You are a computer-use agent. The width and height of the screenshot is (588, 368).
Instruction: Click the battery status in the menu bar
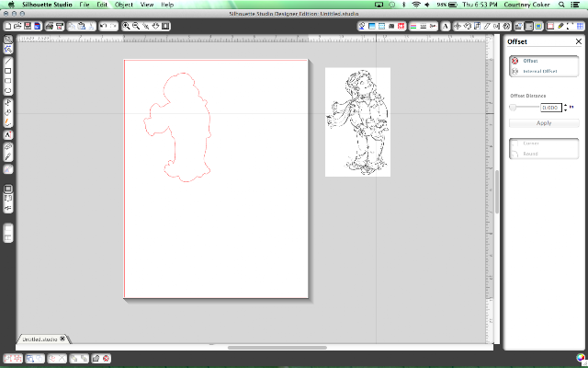(x=447, y=5)
